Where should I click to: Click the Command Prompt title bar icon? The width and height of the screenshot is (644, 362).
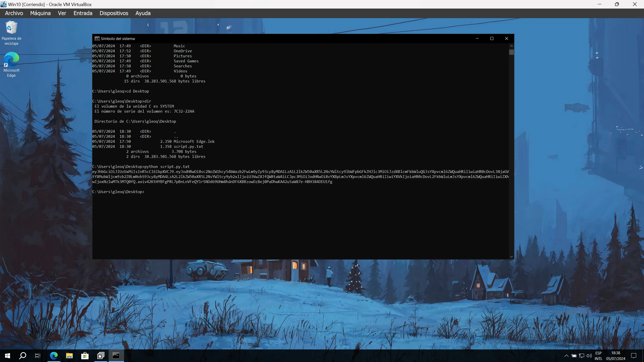click(x=97, y=38)
